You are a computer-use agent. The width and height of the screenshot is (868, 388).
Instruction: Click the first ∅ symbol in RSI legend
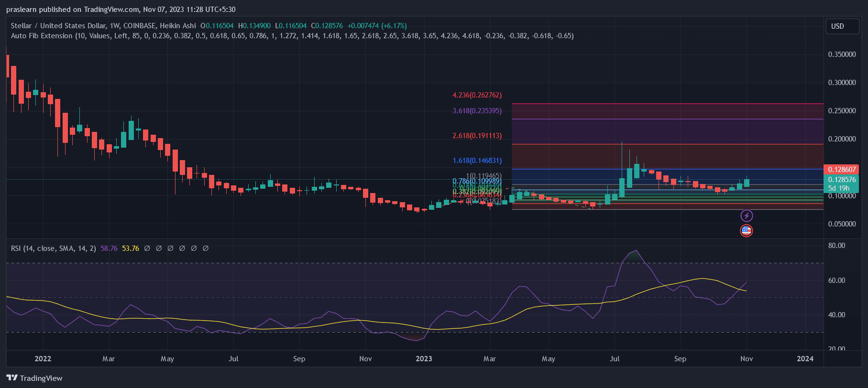[147, 248]
